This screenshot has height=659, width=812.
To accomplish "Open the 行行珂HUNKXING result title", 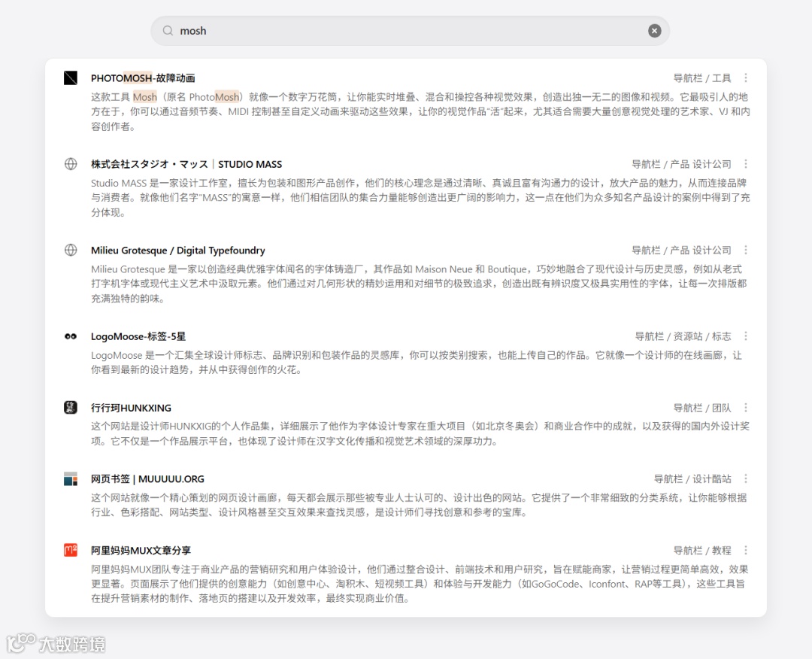I will coord(131,408).
